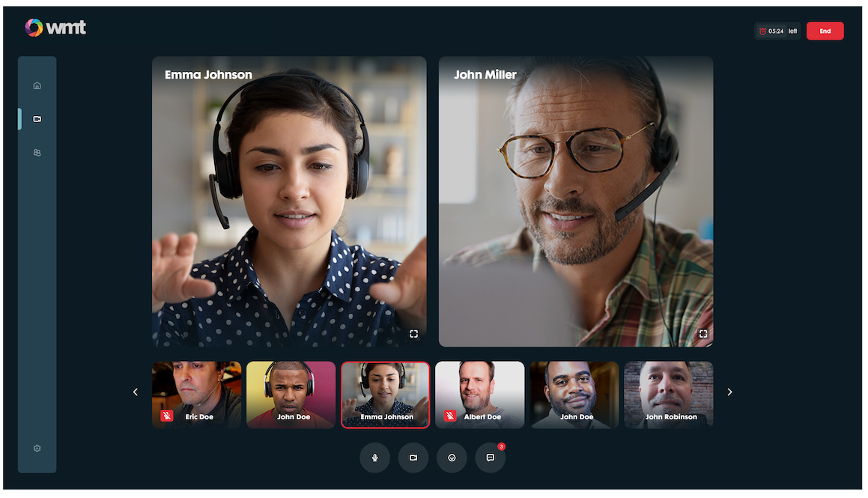The height and width of the screenshot is (498, 868).
Task: Select highlighted Emma Johnson thumbnail
Action: pyautogui.click(x=386, y=393)
